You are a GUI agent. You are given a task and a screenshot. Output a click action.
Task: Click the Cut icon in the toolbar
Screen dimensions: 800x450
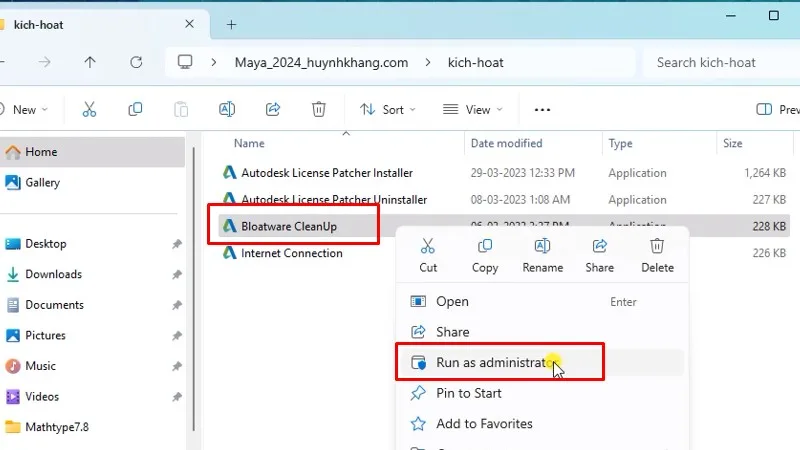tap(89, 109)
